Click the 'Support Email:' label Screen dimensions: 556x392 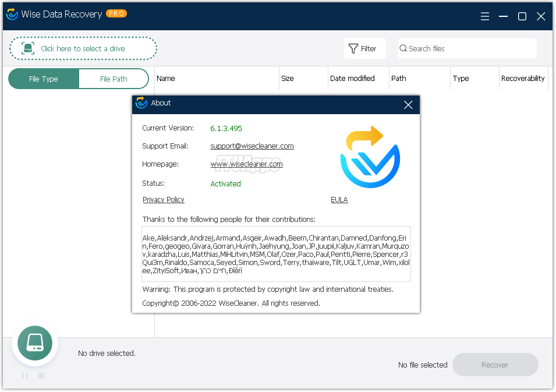pos(165,146)
